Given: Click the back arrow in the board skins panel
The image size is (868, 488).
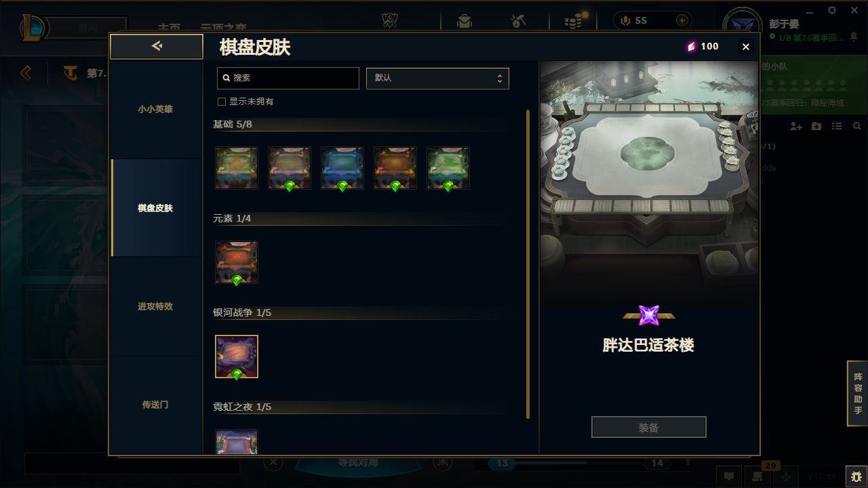Looking at the screenshot, I should tap(157, 46).
